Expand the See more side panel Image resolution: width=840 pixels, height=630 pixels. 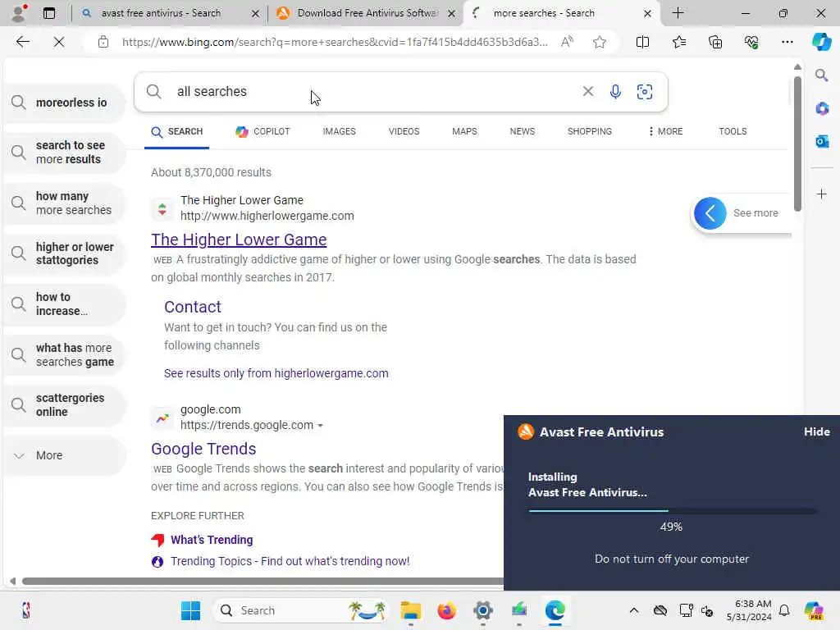742,213
